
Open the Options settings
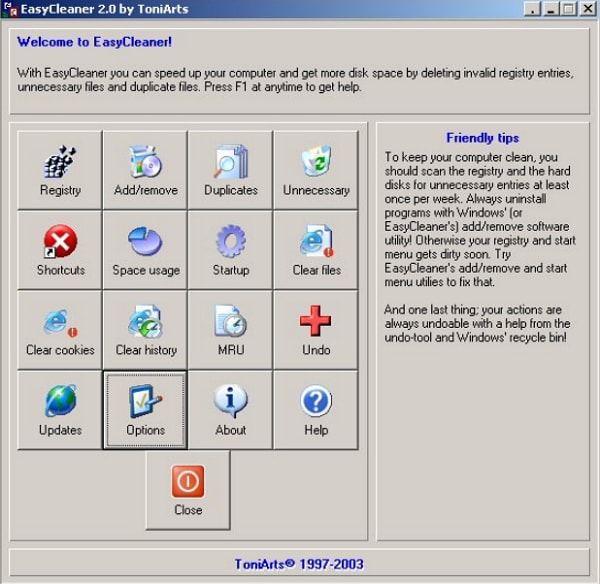pyautogui.click(x=145, y=410)
